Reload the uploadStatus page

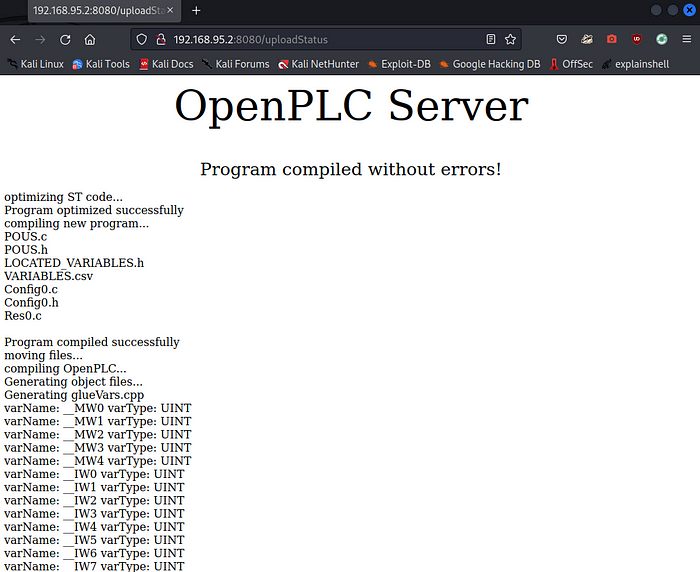click(x=65, y=40)
